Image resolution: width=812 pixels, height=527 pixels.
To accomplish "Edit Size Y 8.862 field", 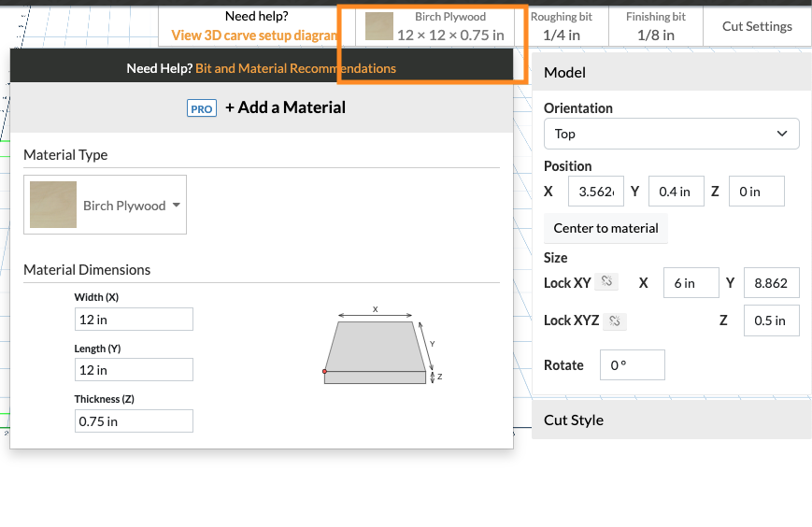I will (771, 282).
